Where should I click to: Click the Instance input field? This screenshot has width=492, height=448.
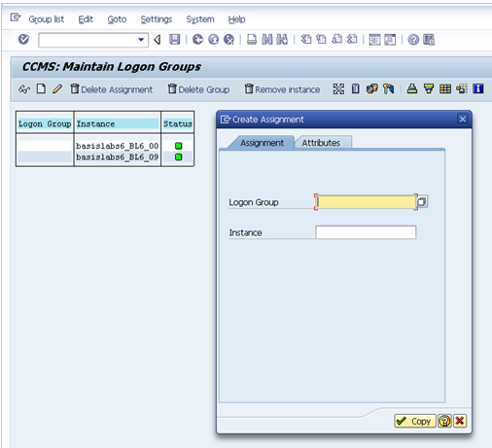(366, 232)
